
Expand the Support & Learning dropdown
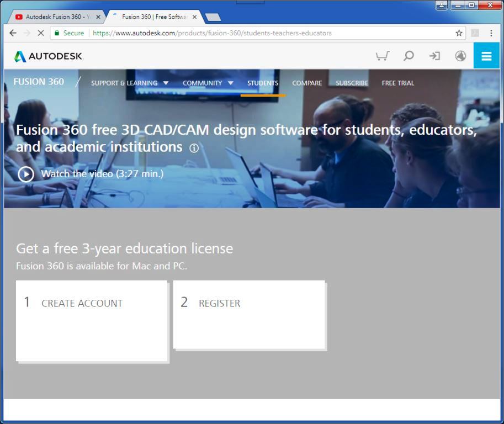point(130,83)
